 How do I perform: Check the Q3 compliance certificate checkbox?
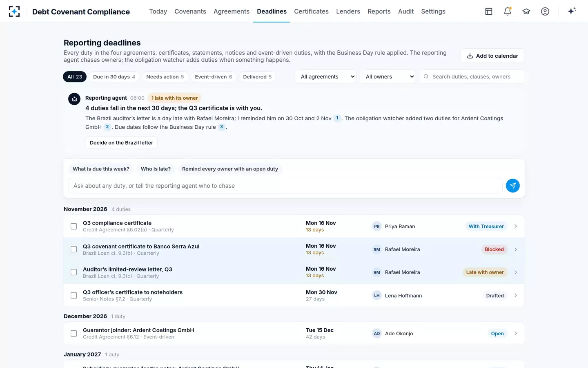click(x=74, y=226)
